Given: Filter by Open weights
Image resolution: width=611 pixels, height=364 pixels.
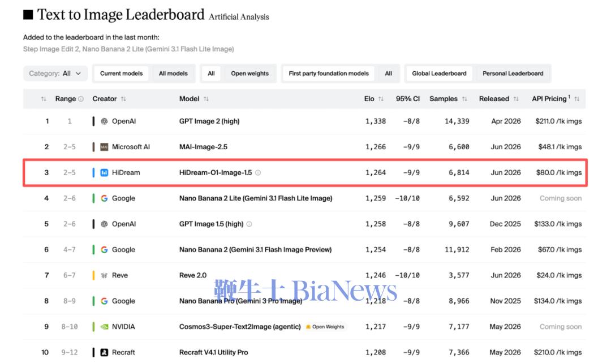Looking at the screenshot, I should tap(250, 73).
